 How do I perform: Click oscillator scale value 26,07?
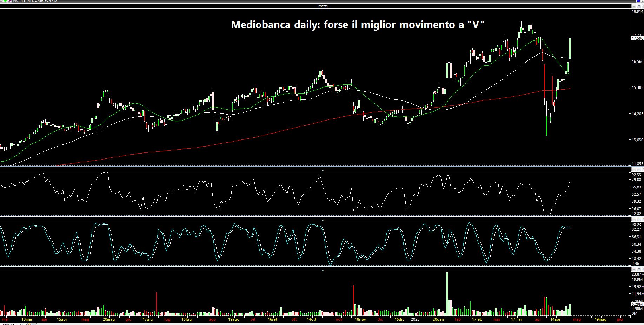click(x=636, y=209)
